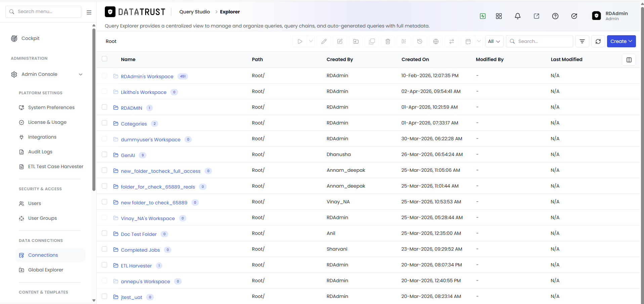The height and width of the screenshot is (304, 644).
Task: Open the schedule options dropdown arrow
Action: tap(479, 41)
